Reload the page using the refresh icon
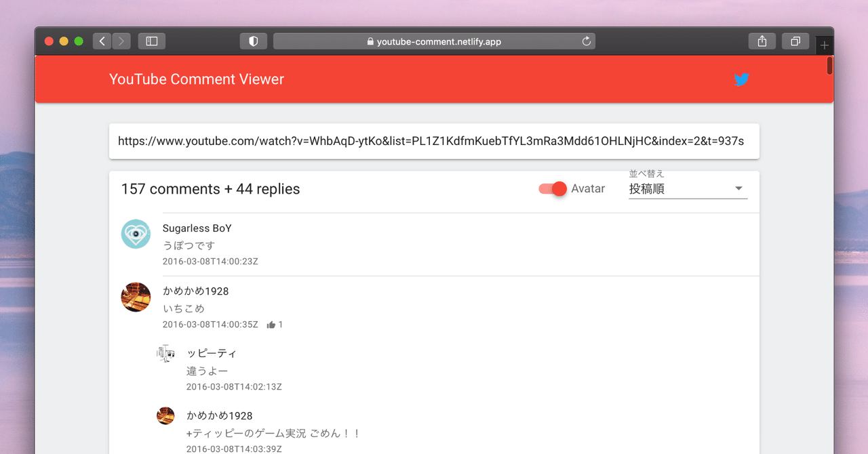Screen dimensions: 868x454 point(586,41)
